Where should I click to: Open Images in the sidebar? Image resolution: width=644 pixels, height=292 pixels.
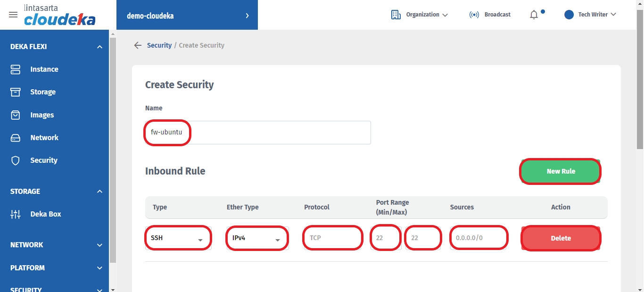42,115
